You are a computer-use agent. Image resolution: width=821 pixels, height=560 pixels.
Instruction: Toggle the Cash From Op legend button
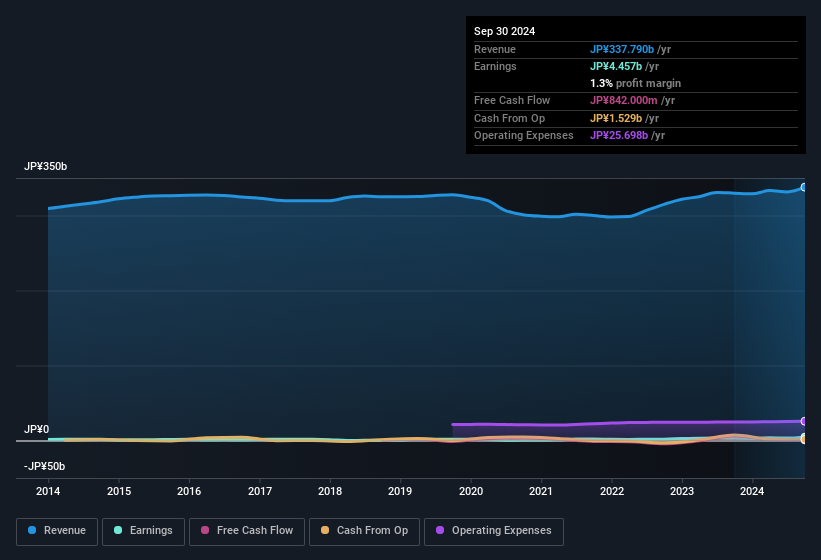pyautogui.click(x=364, y=531)
